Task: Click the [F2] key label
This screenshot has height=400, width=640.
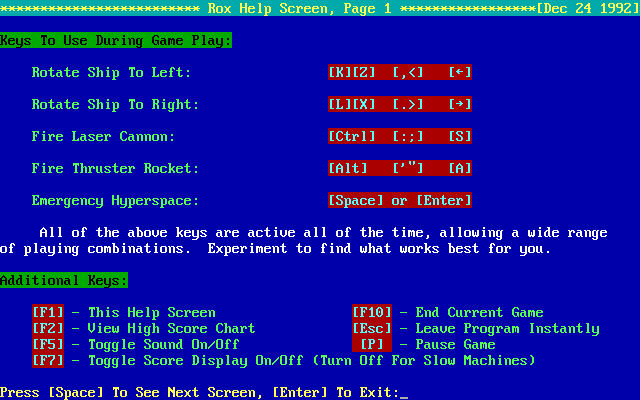Action: tap(48, 328)
